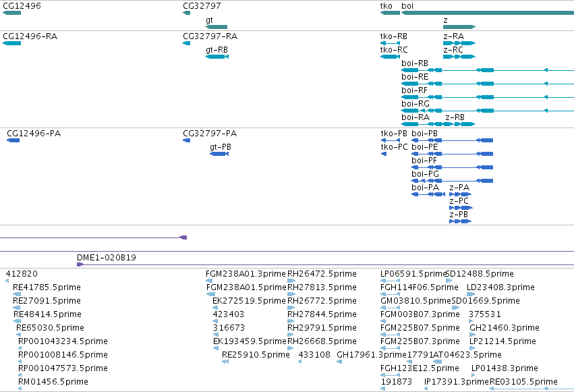574x392 pixels.
Task: Select EST RE48414.5prime
Action: point(18,321)
